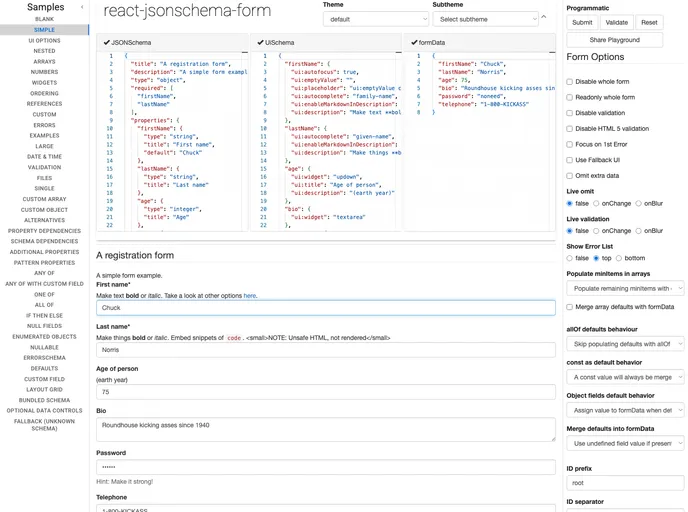Click inside the JSONSchema code editor
This screenshot has width=688, height=512.
[x=172, y=141]
